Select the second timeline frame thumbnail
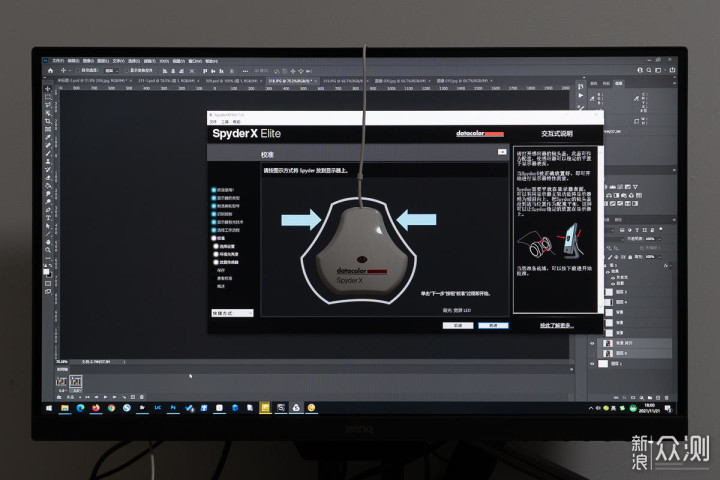 pos(76,381)
